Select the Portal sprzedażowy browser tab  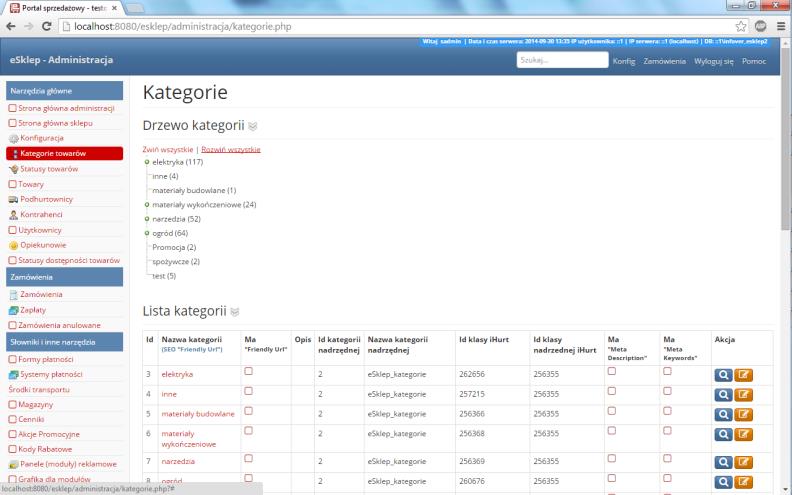click(x=63, y=8)
